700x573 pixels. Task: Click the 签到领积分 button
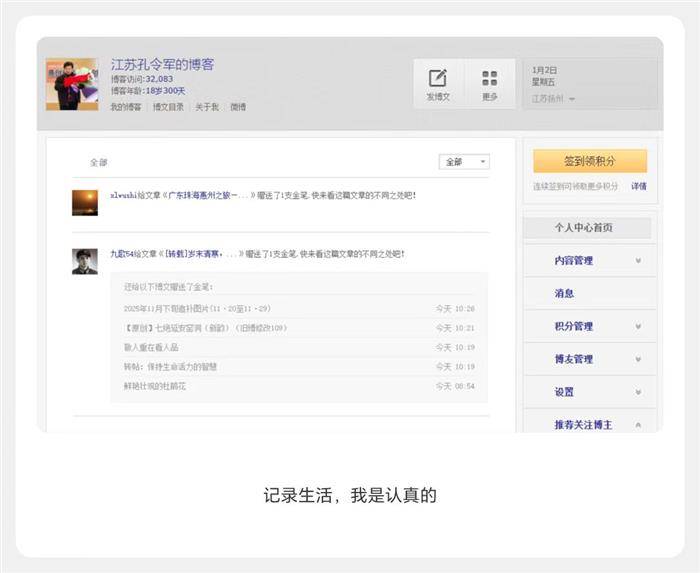coord(589,161)
